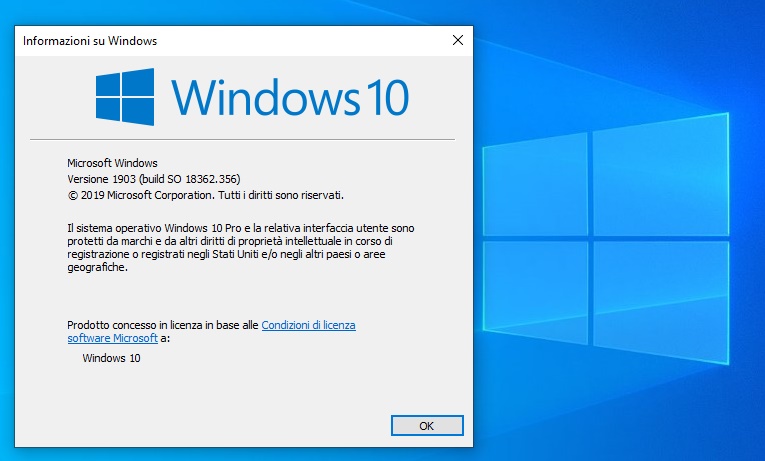The image size is (765, 461).
Task: Click the Informazioni su Windows title
Action: (x=90, y=41)
